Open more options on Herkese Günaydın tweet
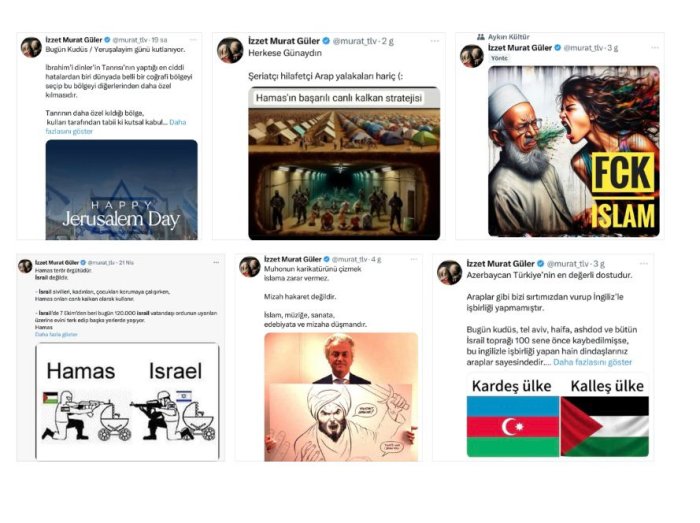This screenshot has width=700, height=523. [x=434, y=41]
